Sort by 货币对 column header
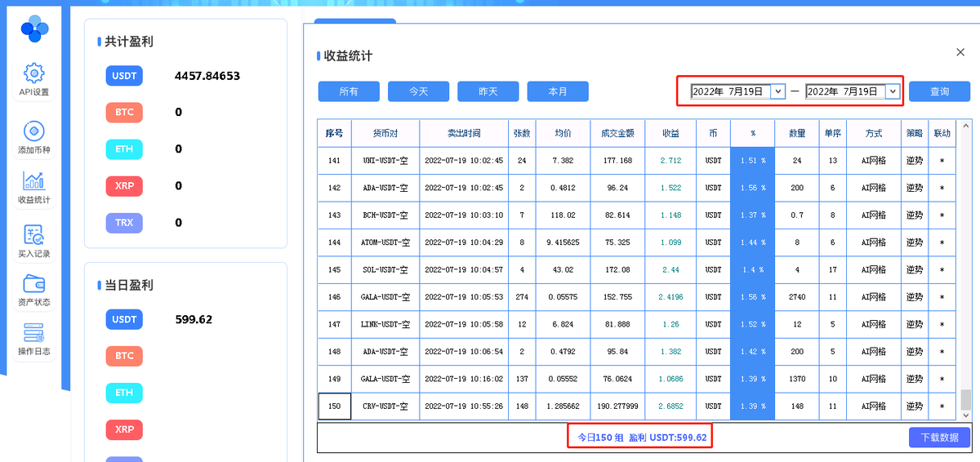 tap(385, 133)
